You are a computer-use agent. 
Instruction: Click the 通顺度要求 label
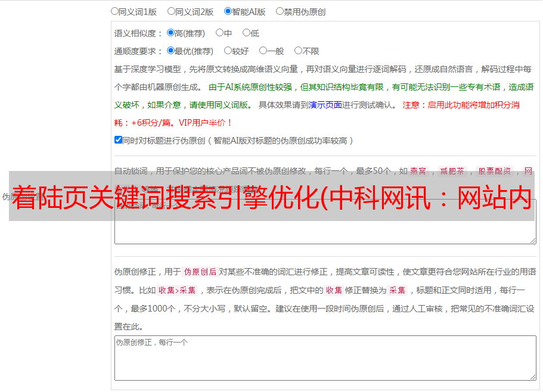[135, 52]
